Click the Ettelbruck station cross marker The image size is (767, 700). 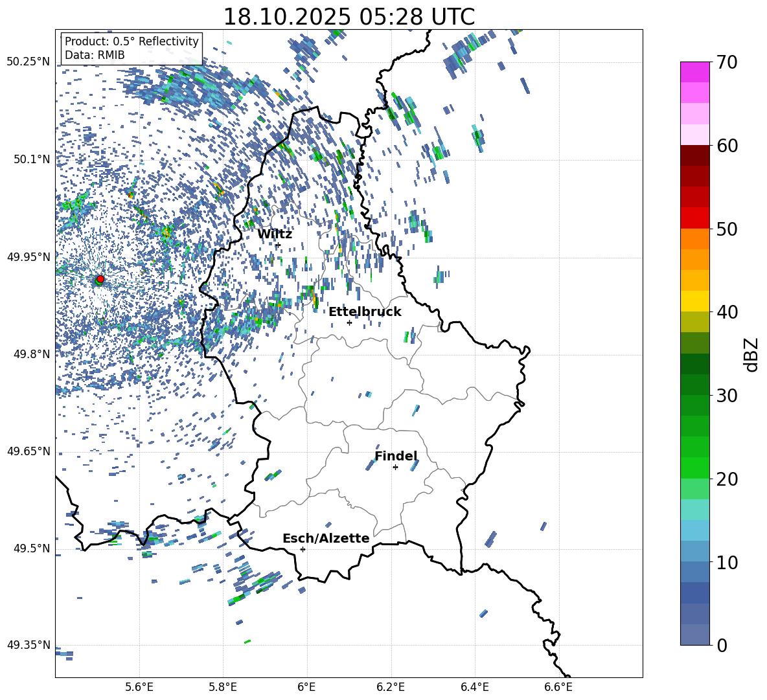[349, 322]
